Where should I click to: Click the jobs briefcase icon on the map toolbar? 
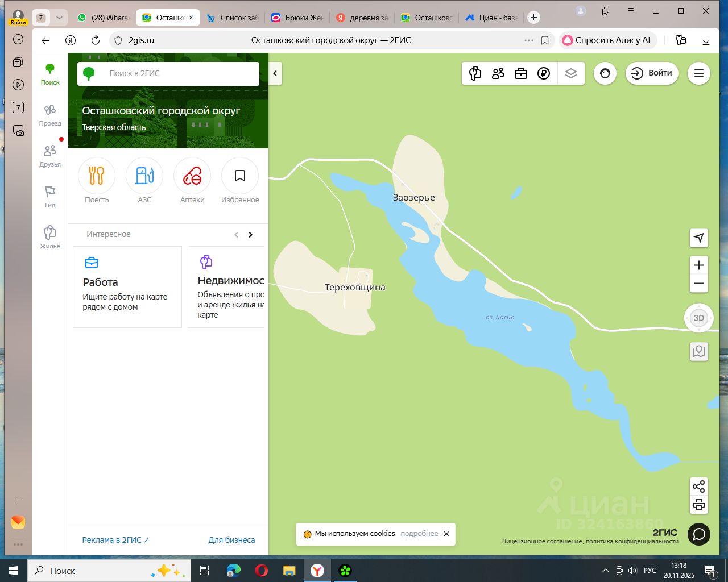[x=521, y=73]
